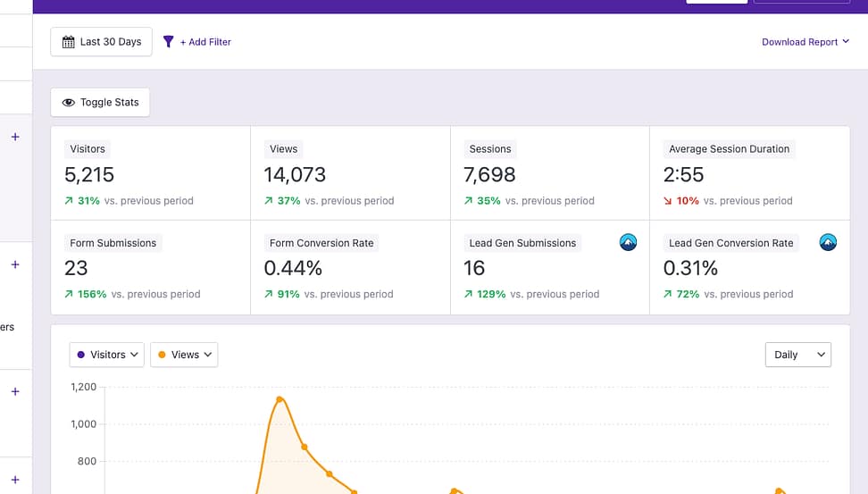This screenshot has width=868, height=494.
Task: Open the Views metric dropdown
Action: click(x=184, y=355)
